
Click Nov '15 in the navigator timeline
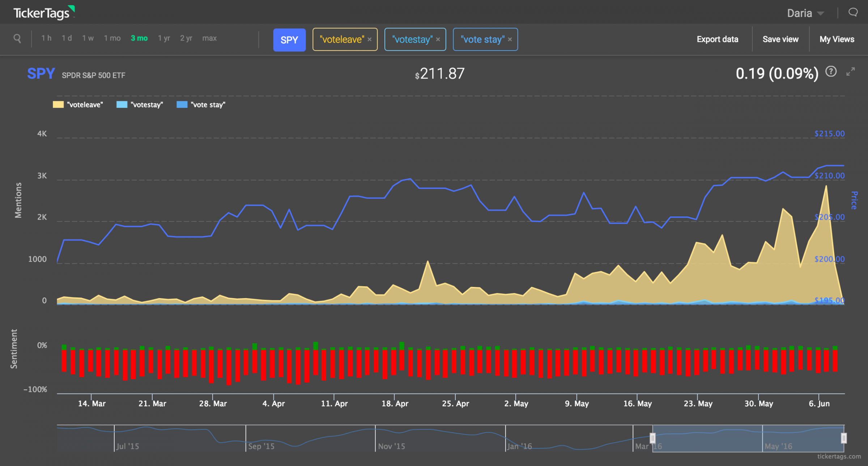point(391,446)
